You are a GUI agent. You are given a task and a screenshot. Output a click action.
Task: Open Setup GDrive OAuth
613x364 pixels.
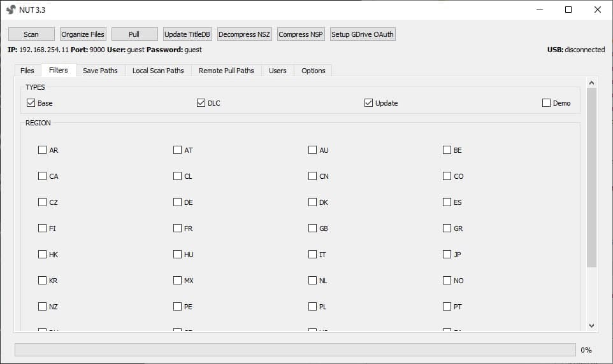363,34
